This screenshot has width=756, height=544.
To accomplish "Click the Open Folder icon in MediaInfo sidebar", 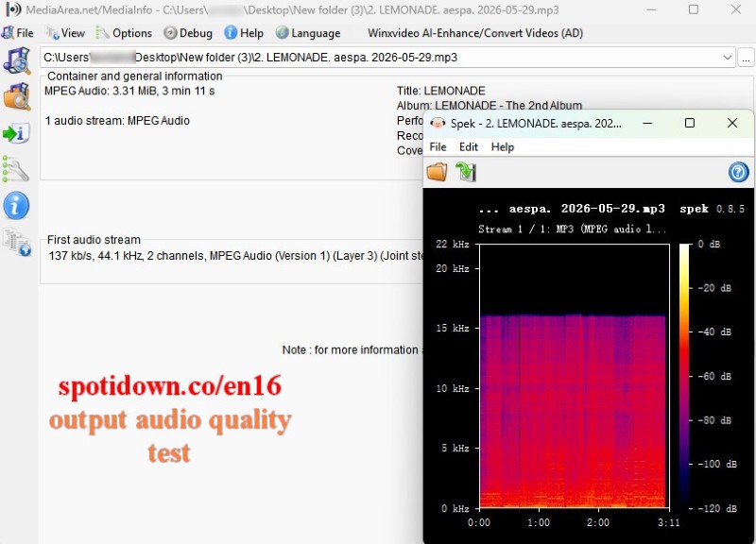I will coord(17,96).
